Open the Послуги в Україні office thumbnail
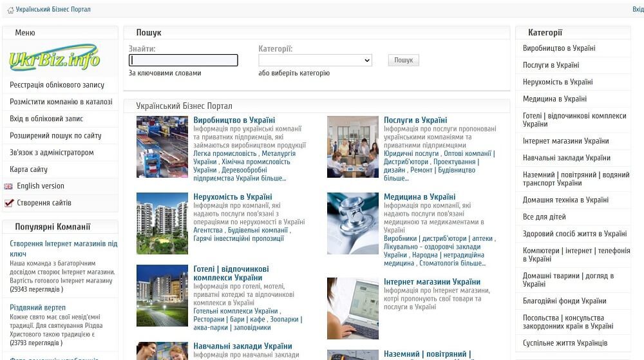 (353, 147)
